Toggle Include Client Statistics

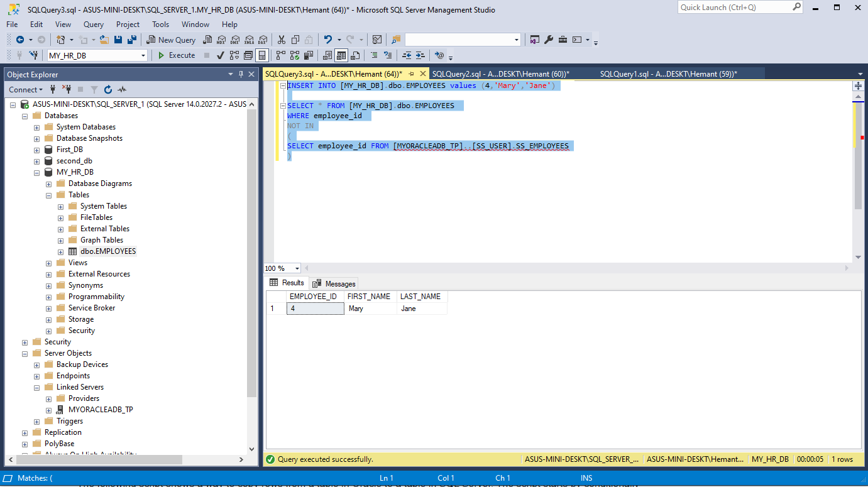(309, 55)
